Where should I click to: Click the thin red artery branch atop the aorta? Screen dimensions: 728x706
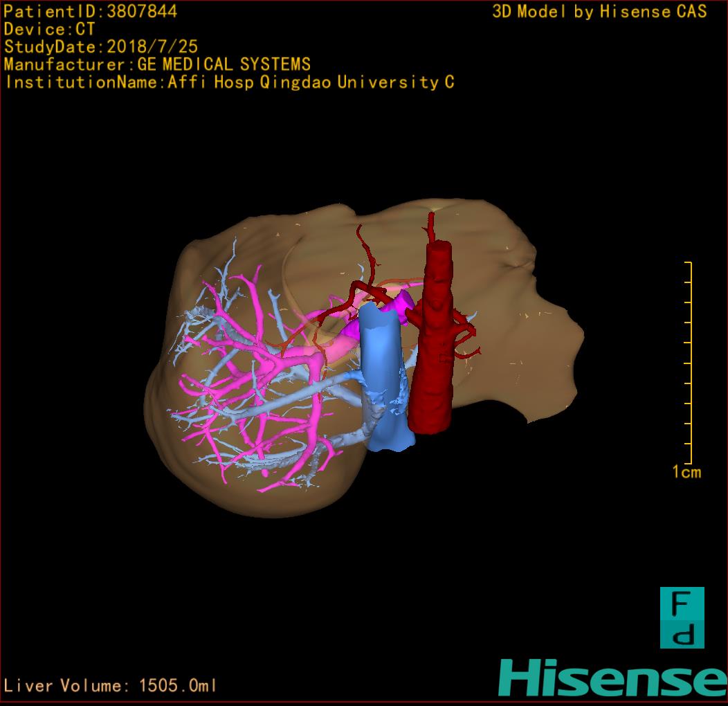[x=430, y=226]
